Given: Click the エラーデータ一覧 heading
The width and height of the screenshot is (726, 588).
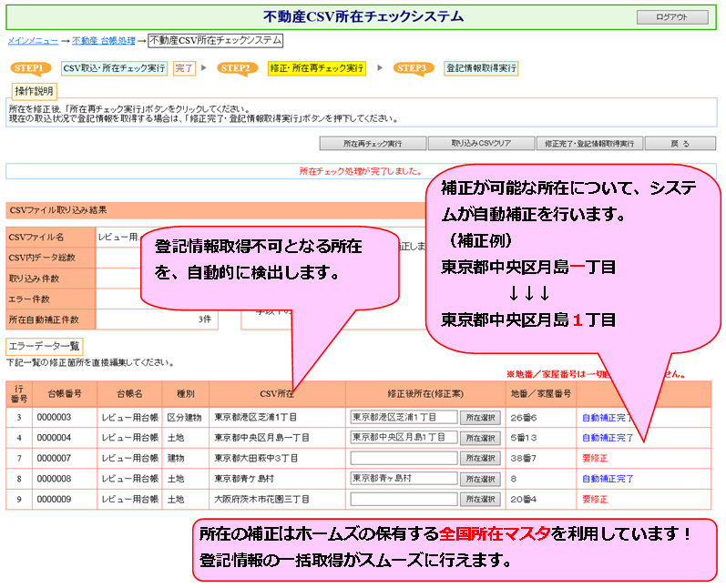Looking at the screenshot, I should click(x=45, y=346).
